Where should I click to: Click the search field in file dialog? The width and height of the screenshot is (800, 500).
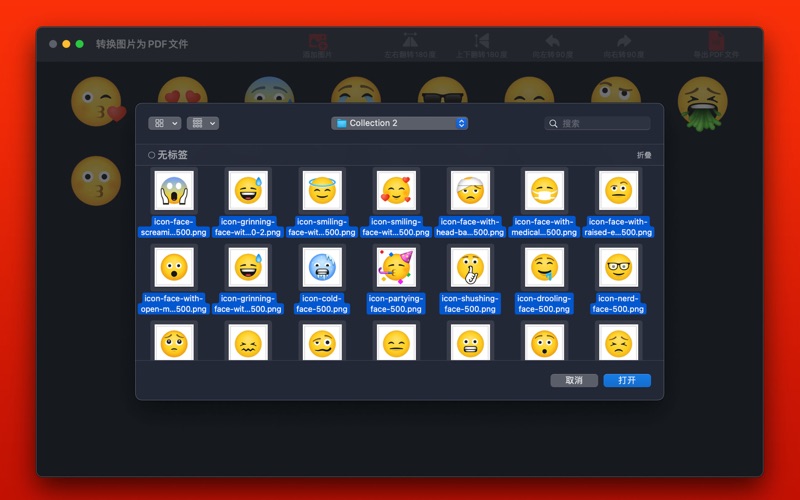pyautogui.click(x=603, y=123)
